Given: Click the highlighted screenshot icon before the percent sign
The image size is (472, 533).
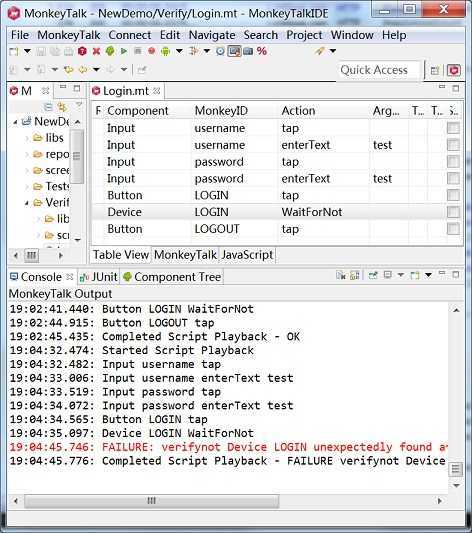Looking at the screenshot, I should coord(234,51).
